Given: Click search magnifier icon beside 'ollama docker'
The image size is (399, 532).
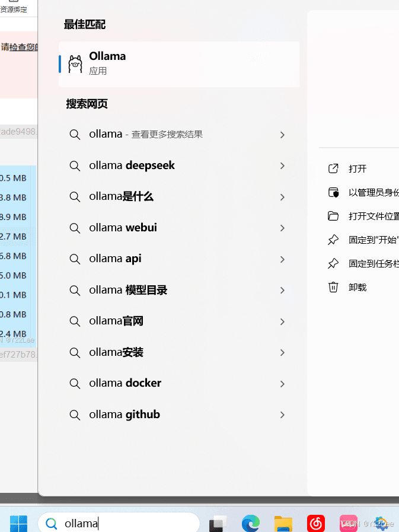Looking at the screenshot, I should click(75, 384).
